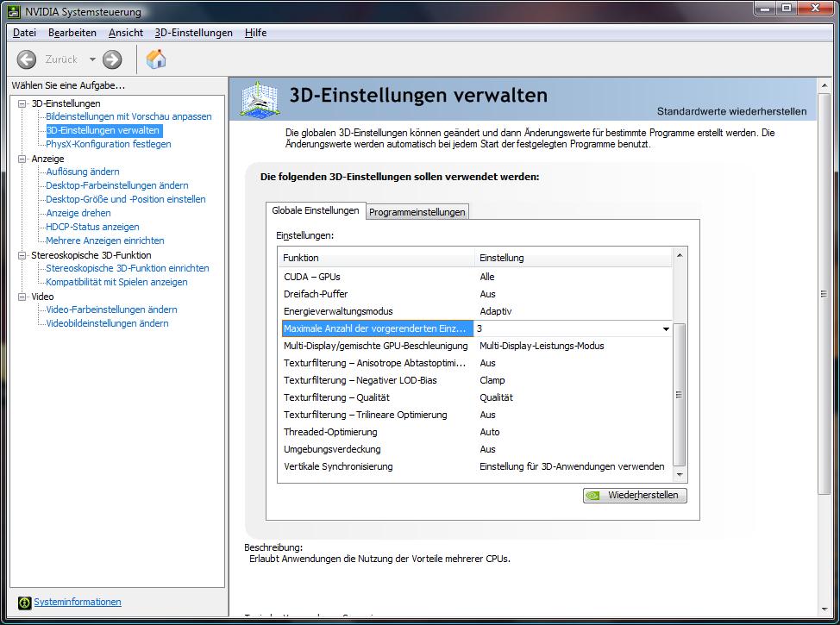Click the NVIDIA logo on Wiederherstellen button
Viewport: 840px width, 625px height.
[x=593, y=496]
